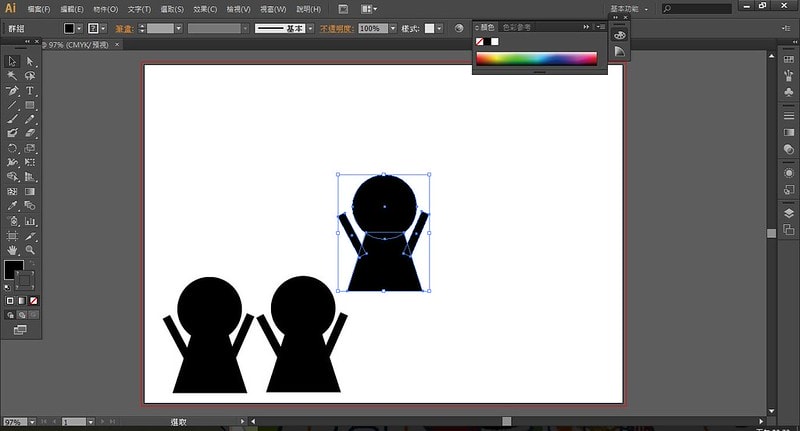The width and height of the screenshot is (800, 431).
Task: Click the Color palette panel icon
Action: 619,35
